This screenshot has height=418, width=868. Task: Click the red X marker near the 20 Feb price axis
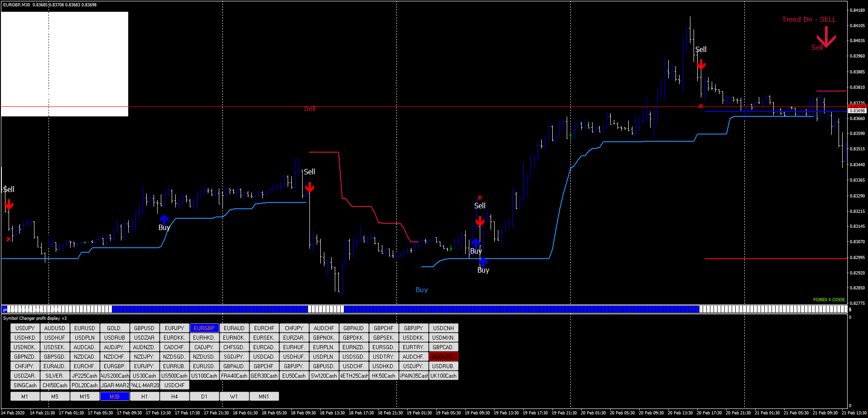701,106
